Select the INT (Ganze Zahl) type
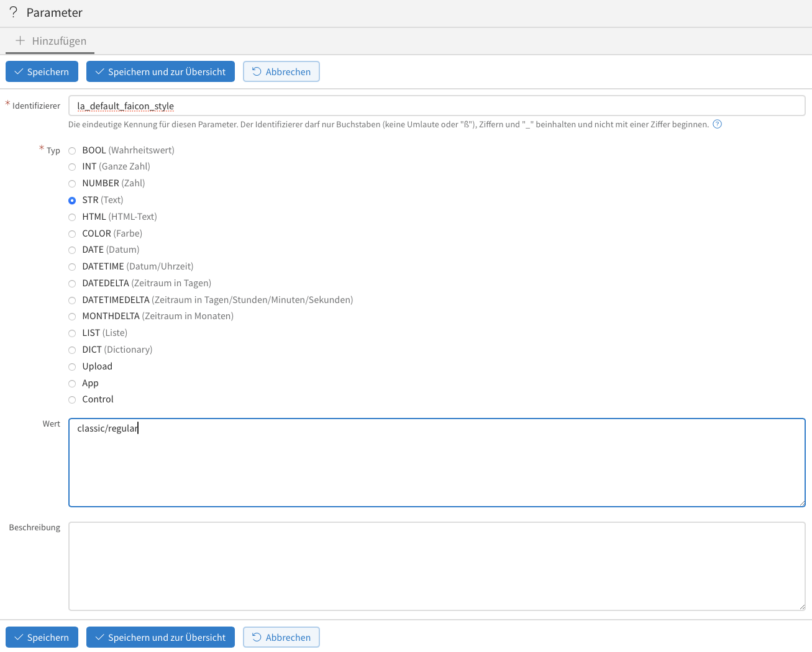 tap(72, 167)
